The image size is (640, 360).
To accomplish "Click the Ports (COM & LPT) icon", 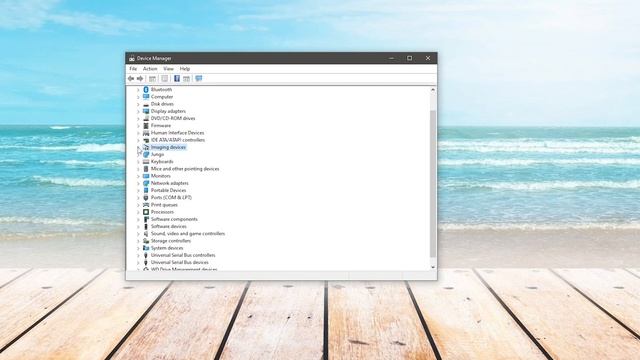I will (x=146, y=198).
